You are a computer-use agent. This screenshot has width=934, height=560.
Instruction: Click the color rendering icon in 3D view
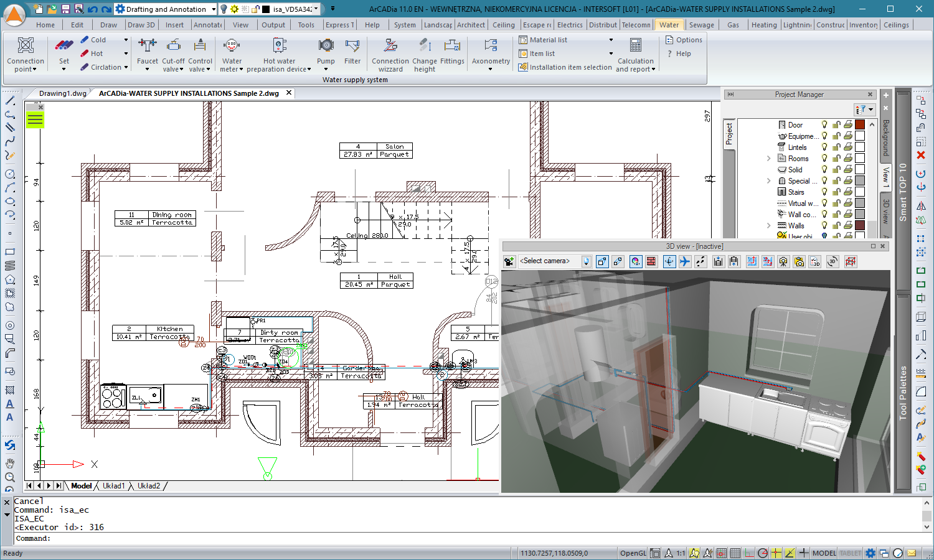tap(635, 261)
